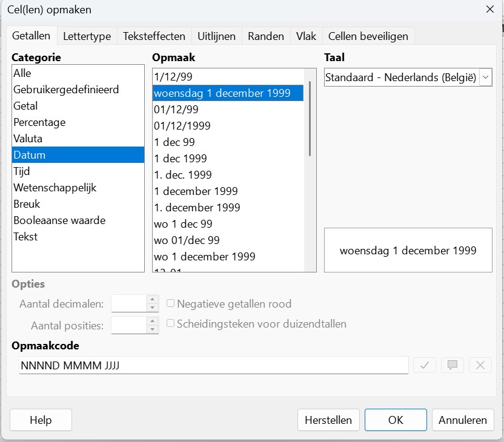
Task: Confirm the format code with the checkmark icon
Action: click(x=425, y=364)
